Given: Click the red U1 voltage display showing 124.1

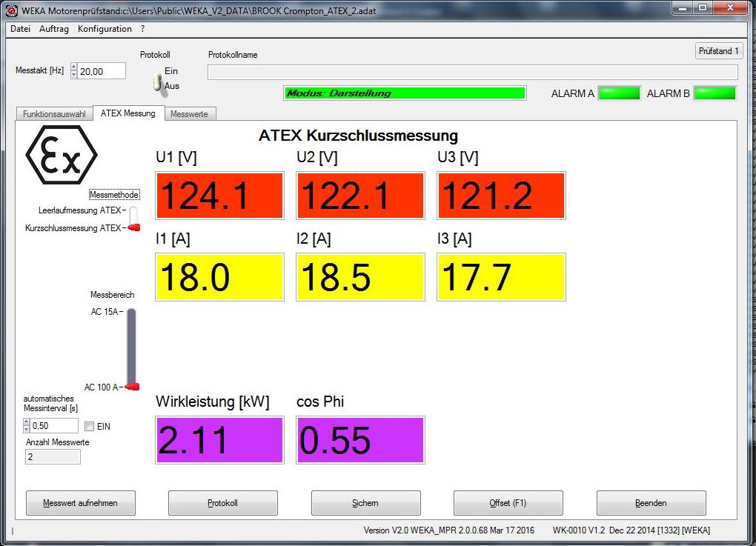Looking at the screenshot, I should coord(219,195).
